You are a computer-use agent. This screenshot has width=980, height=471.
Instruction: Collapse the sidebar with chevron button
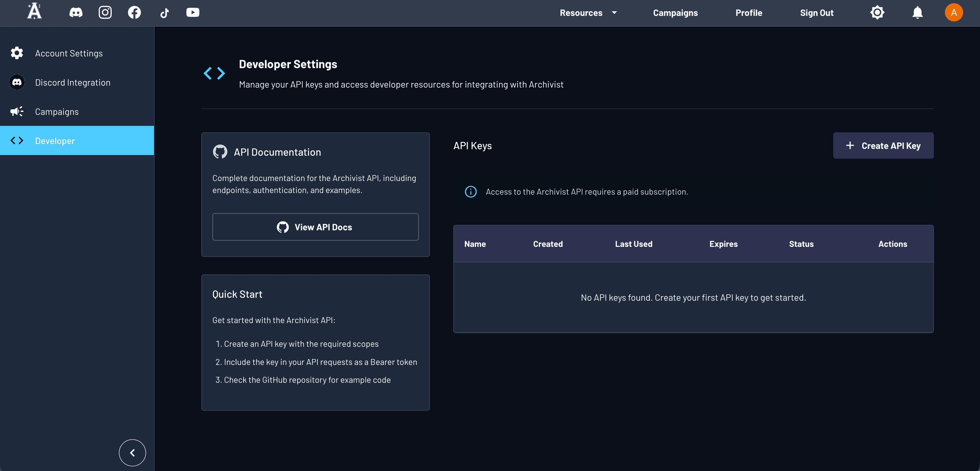click(132, 453)
